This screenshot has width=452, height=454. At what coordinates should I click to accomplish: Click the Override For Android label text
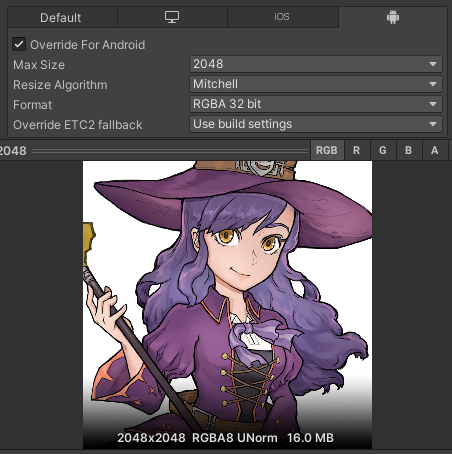click(x=88, y=45)
